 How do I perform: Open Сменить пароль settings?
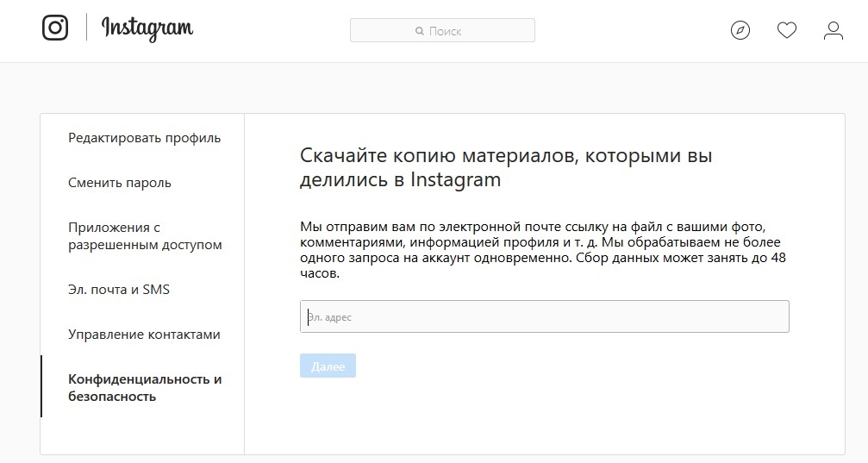click(120, 183)
